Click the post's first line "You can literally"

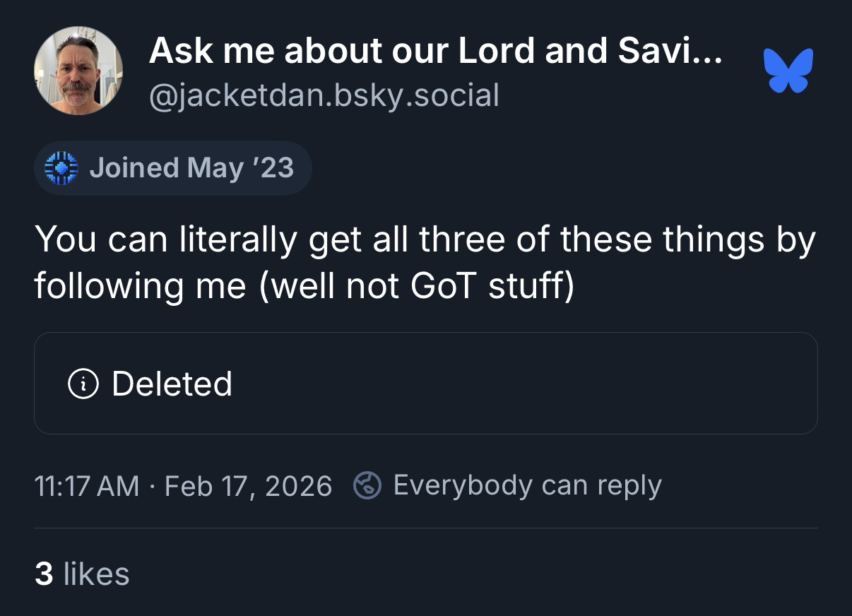pos(166,239)
